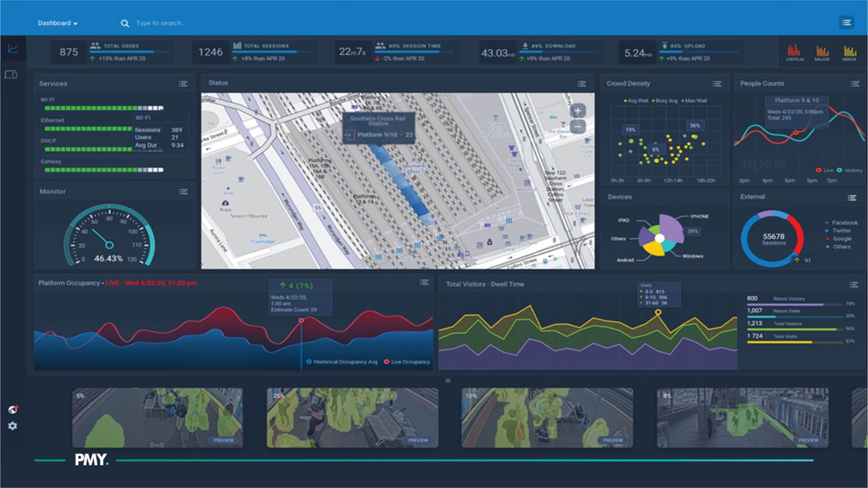This screenshot has width=868, height=488.
Task: Click the line chart icon in left sidebar
Action: click(x=12, y=49)
